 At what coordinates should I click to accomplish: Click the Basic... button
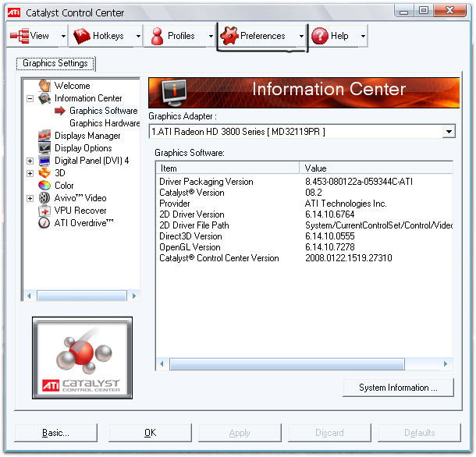[56, 432]
